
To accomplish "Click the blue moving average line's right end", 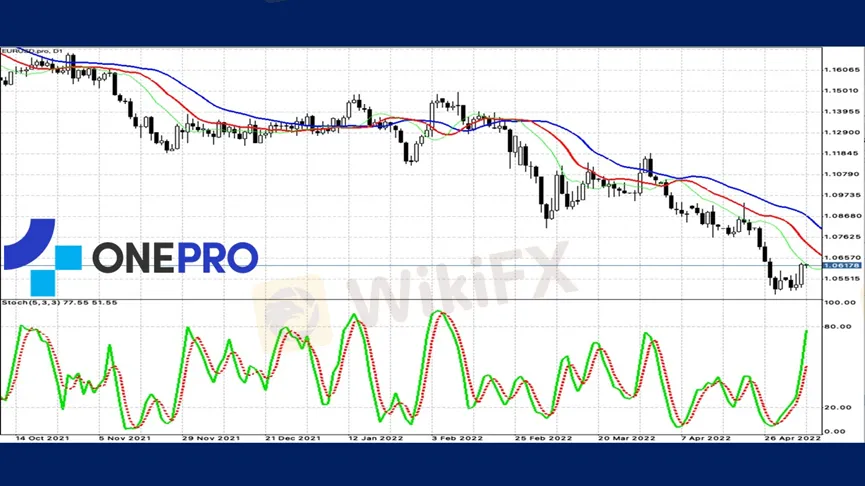I will (x=820, y=226).
